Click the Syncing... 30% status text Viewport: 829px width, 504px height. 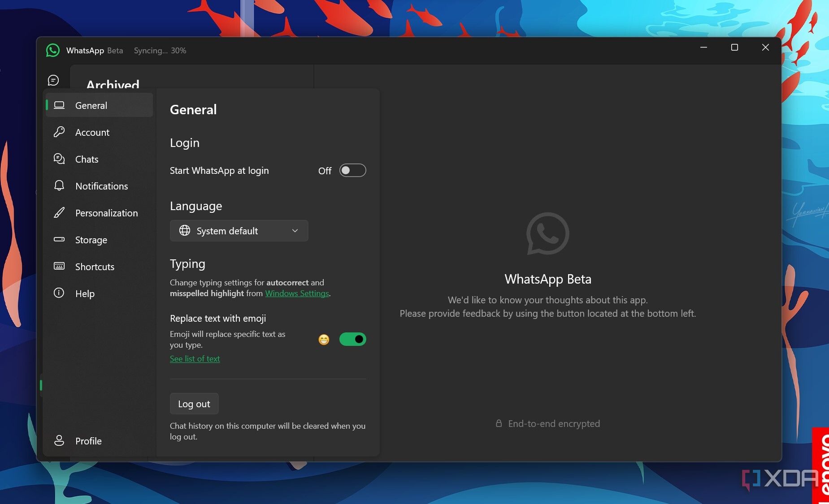160,51
